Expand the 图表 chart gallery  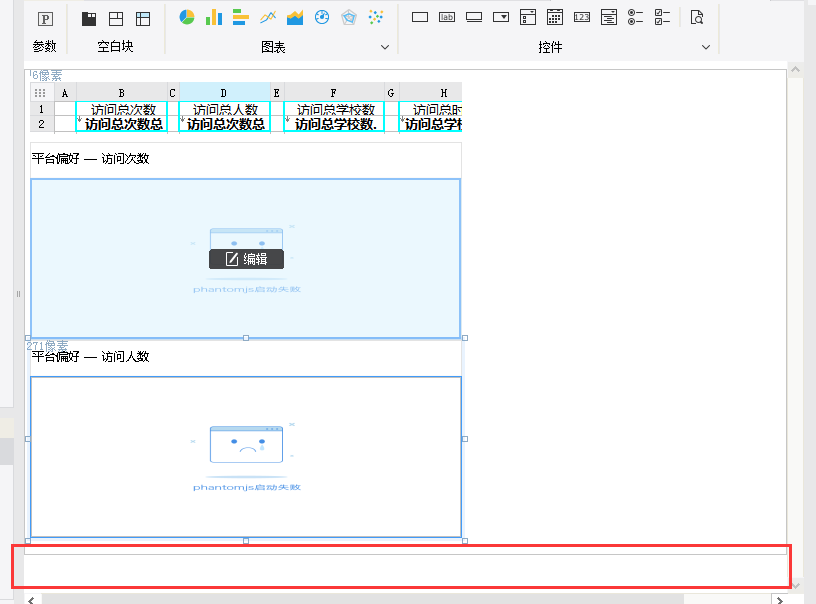385,47
